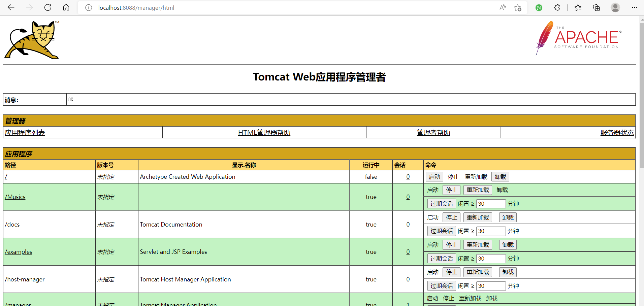644x306 pixels.
Task: Click the address bar URL
Action: [136, 8]
